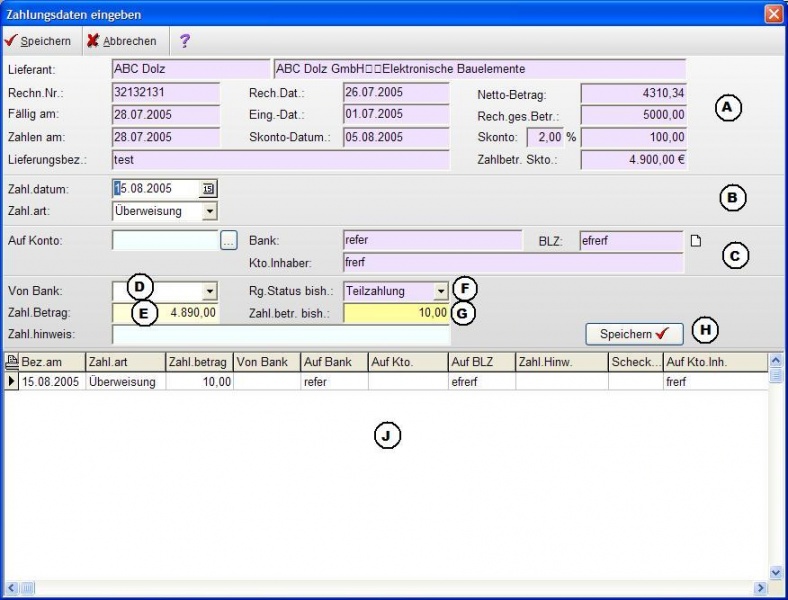The image size is (788, 600).
Task: Click the Zahl.datum date field
Action: 157,189
